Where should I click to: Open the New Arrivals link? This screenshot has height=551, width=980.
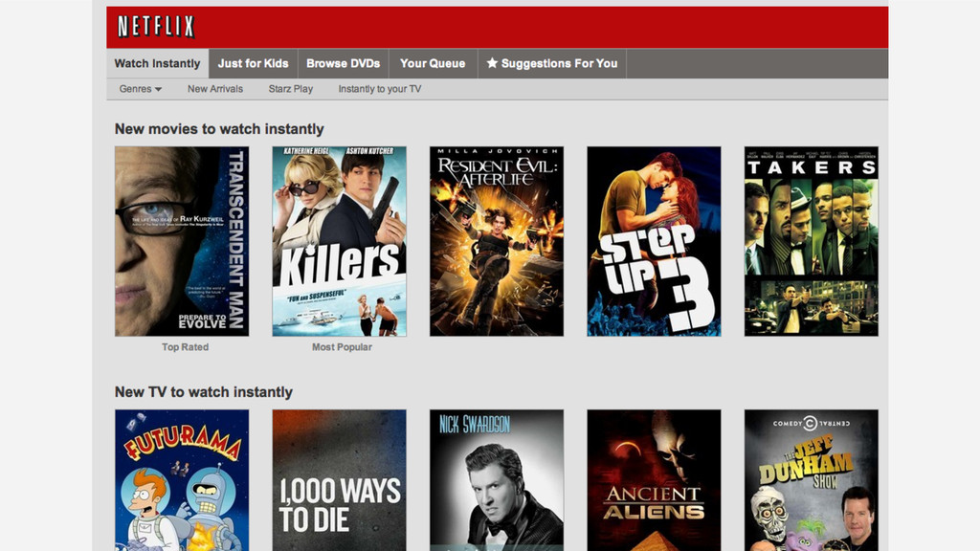click(215, 89)
